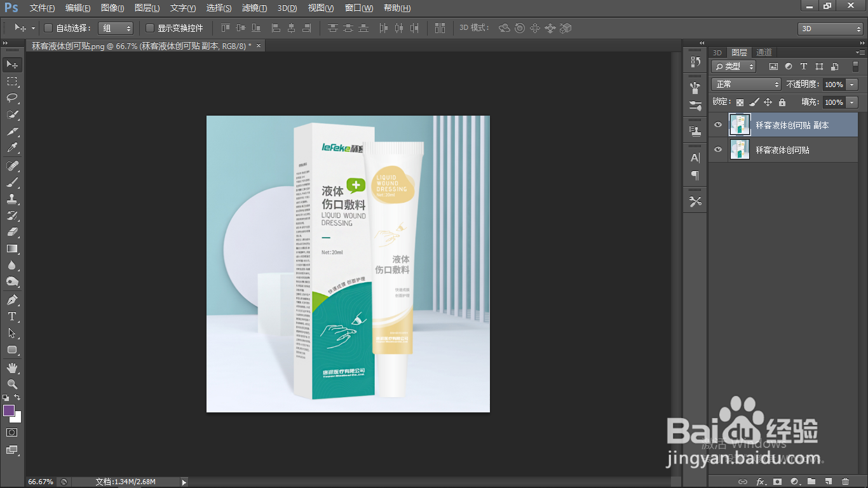
Task: Open layer style fx menu
Action: tap(760, 482)
